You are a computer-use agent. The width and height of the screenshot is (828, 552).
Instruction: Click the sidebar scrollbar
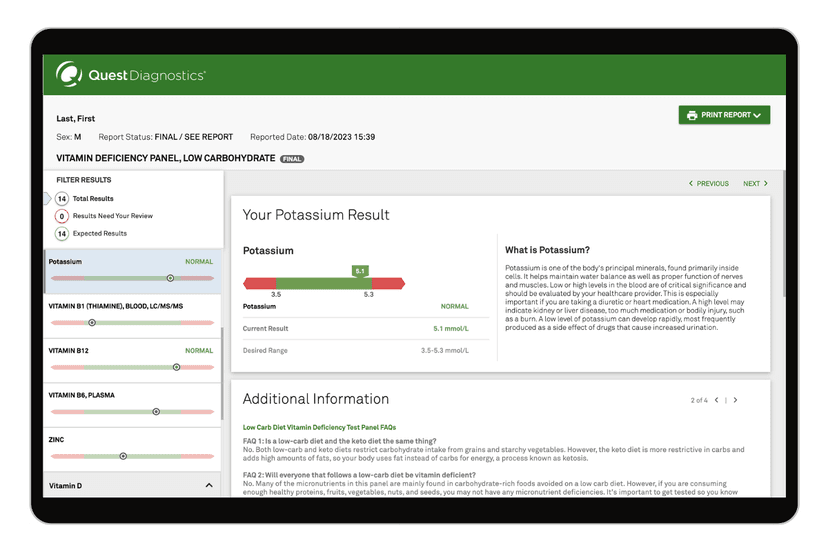tap(222, 372)
